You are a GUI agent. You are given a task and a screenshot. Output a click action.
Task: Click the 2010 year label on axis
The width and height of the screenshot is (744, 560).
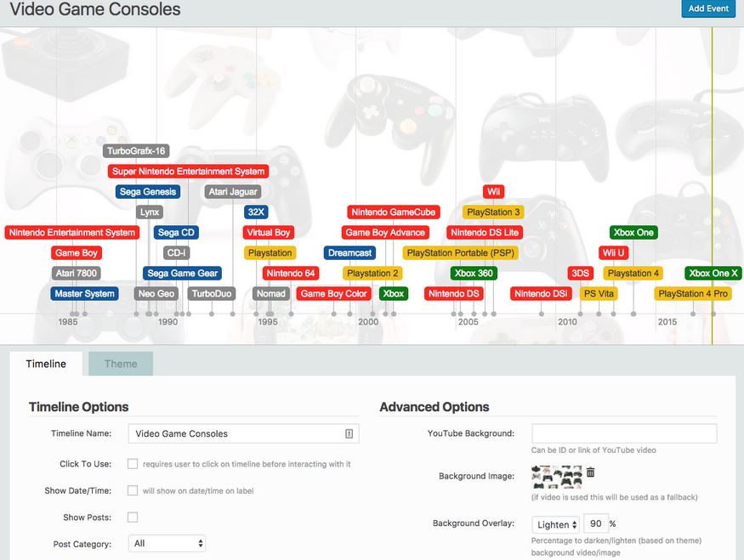tap(567, 322)
